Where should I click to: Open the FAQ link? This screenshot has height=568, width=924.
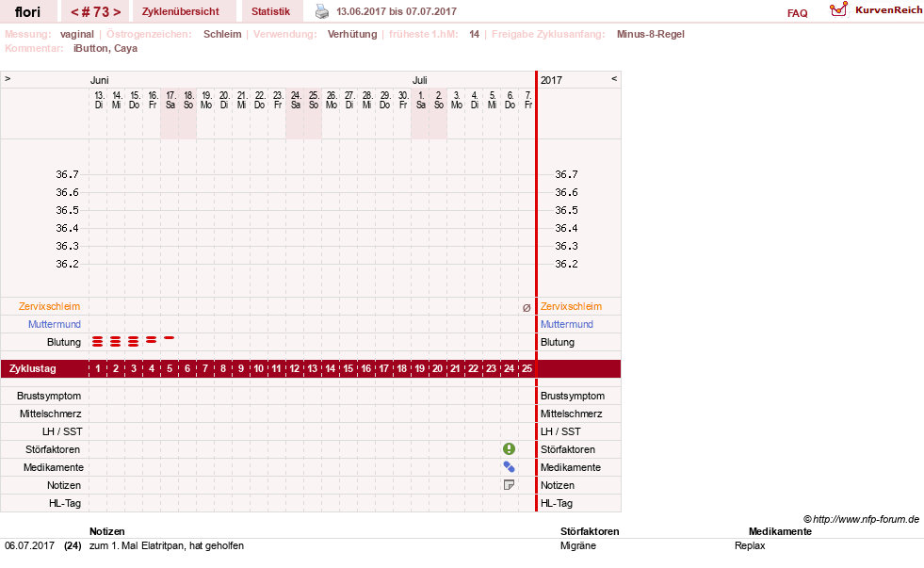(797, 13)
